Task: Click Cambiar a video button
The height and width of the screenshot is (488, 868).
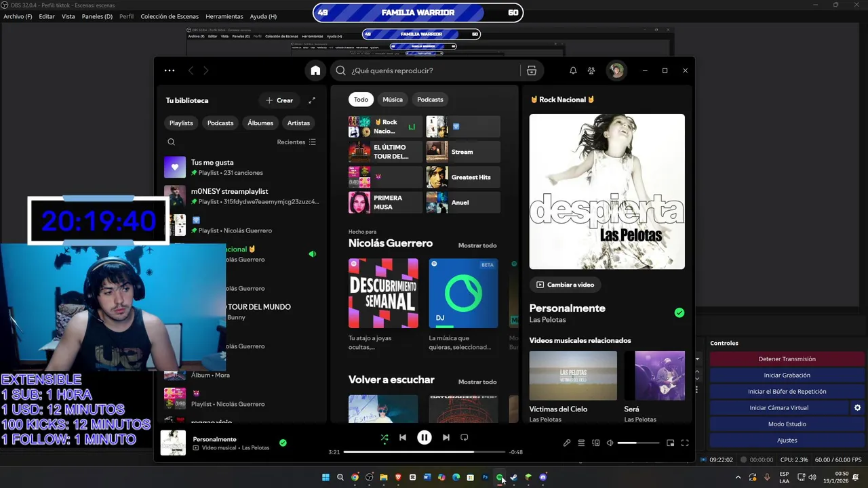Action: (565, 285)
